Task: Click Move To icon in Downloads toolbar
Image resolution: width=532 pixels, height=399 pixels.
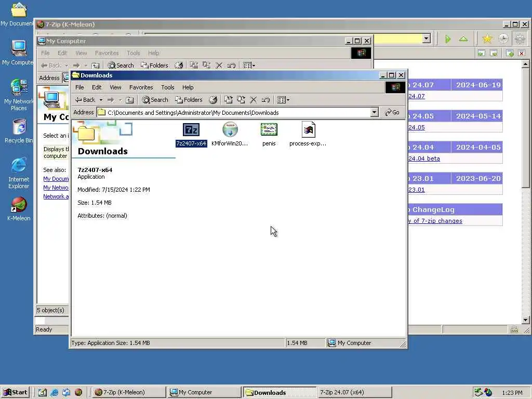Action: pos(229,100)
